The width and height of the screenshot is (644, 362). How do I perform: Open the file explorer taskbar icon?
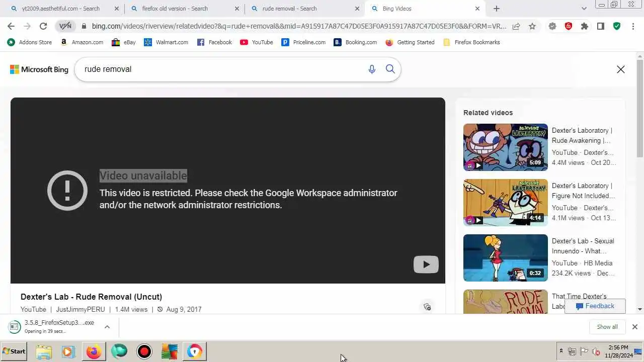tap(44, 351)
